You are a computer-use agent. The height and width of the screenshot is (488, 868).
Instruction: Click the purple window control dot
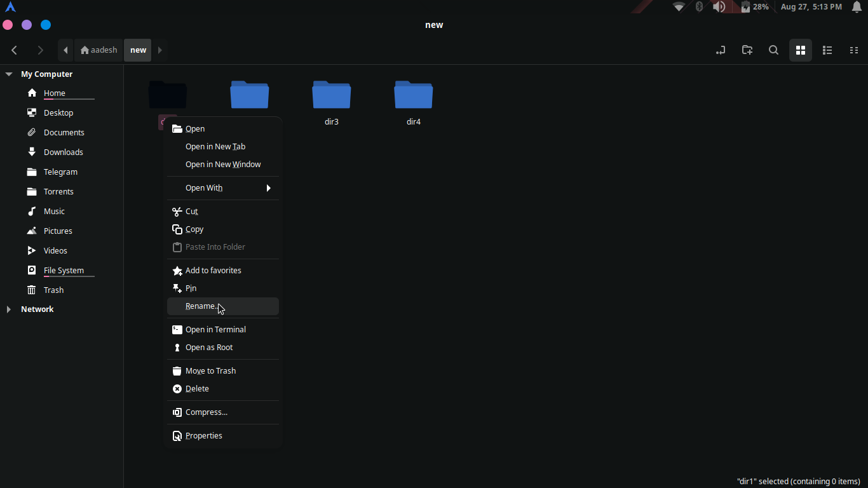tap(26, 25)
